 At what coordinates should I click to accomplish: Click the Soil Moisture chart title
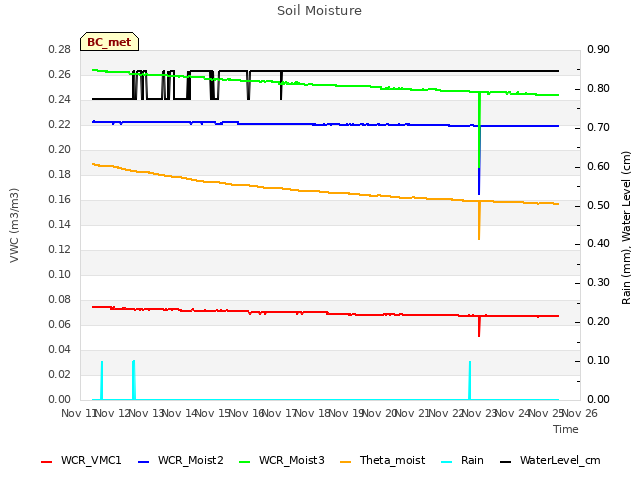point(319,11)
